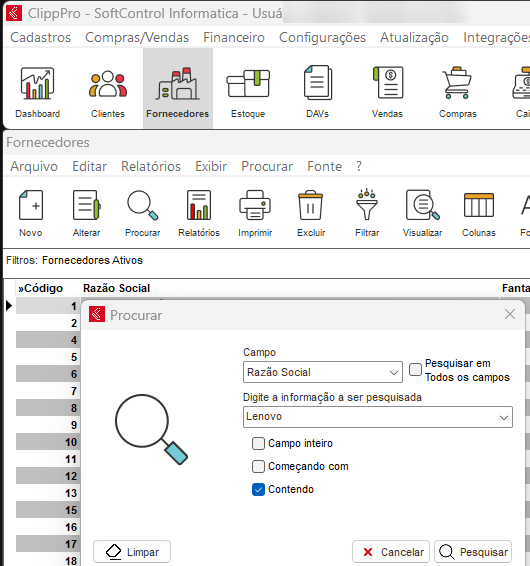
Task: Click the Limpar button
Action: point(132,552)
